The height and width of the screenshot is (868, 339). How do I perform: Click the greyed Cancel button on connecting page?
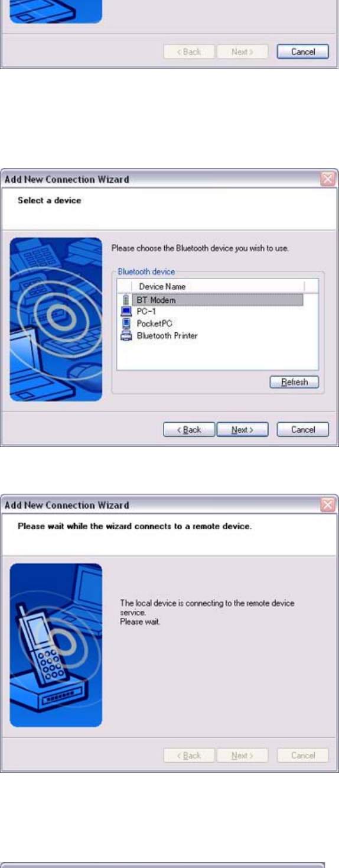tap(302, 755)
